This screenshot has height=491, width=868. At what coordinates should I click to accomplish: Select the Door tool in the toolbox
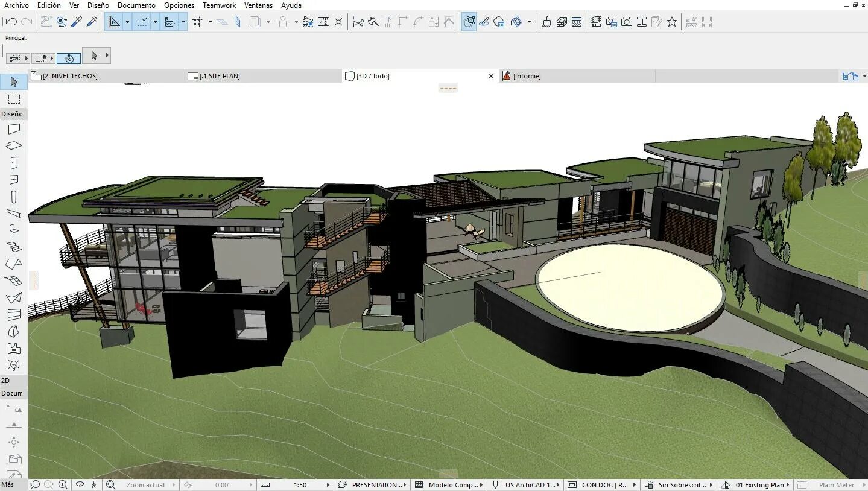pyautogui.click(x=14, y=163)
